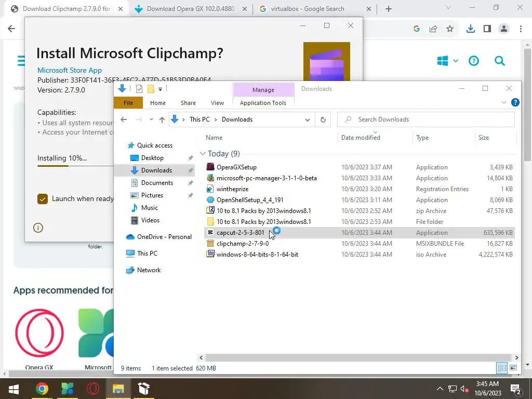This screenshot has height=399, width=532.
Task: Open the File menu in Explorer
Action: coord(128,103)
